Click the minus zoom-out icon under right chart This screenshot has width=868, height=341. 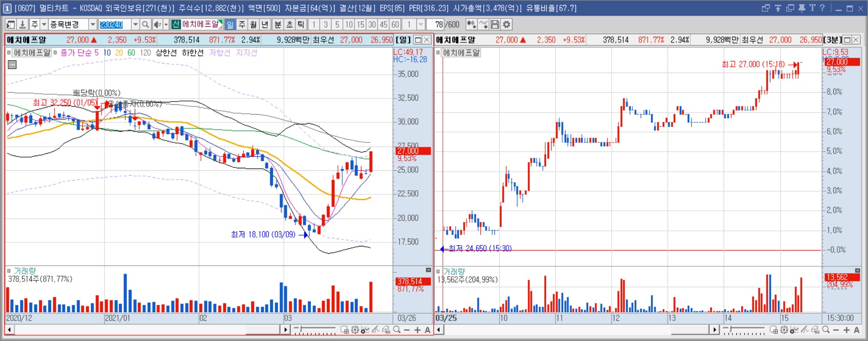pyautogui.click(x=836, y=330)
